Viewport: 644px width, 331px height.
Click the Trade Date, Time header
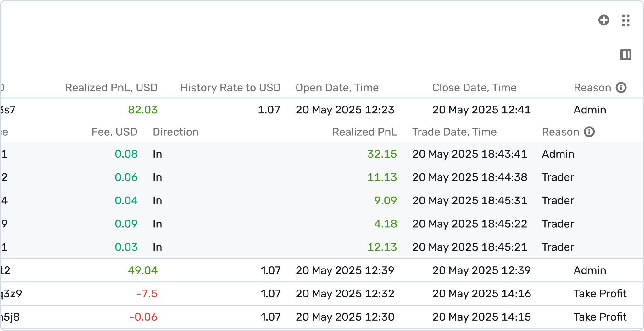point(454,132)
